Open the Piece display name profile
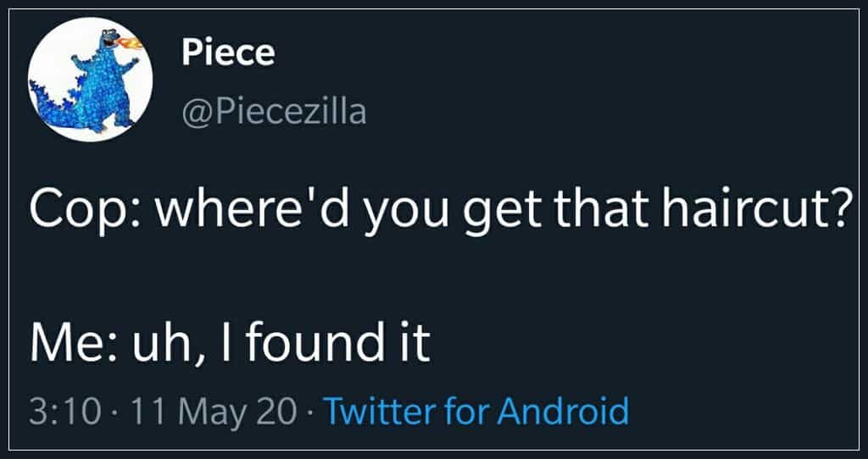Image resolution: width=868 pixels, height=459 pixels. tap(228, 53)
